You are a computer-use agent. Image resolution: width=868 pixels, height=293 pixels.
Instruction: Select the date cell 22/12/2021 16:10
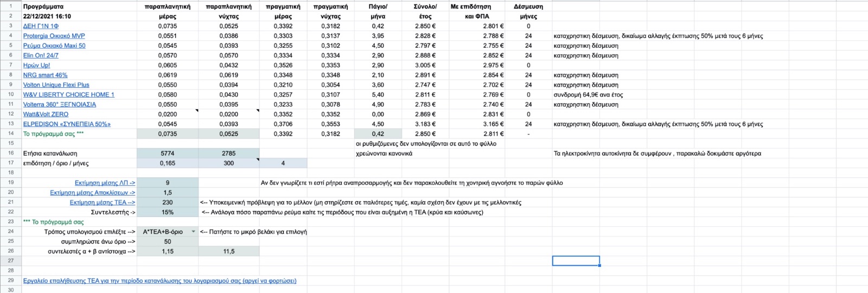(x=79, y=16)
